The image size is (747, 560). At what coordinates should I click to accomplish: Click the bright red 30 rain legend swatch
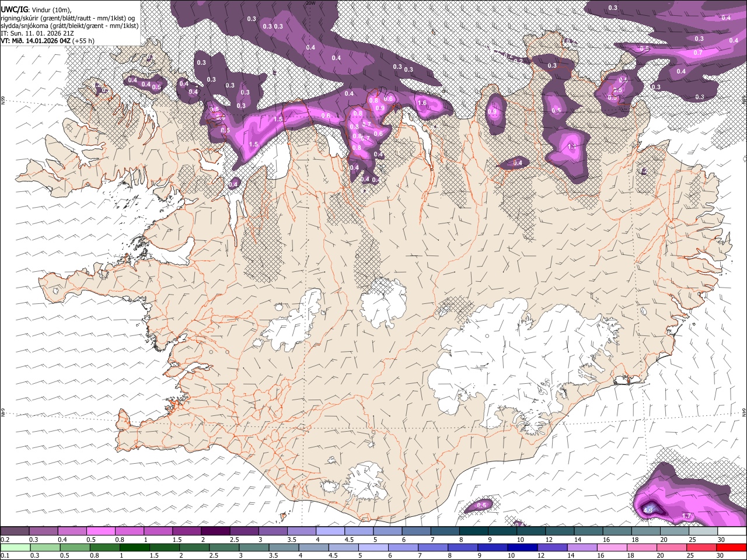pos(731,548)
